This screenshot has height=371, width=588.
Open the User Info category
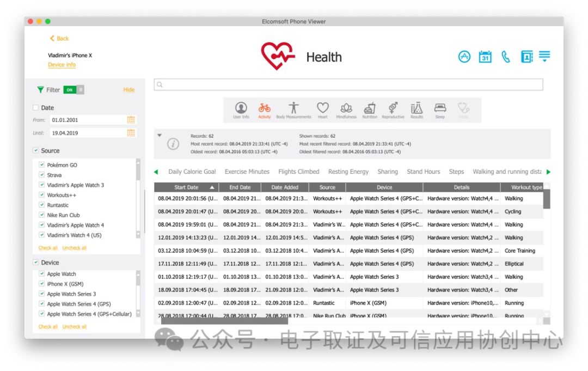241,110
